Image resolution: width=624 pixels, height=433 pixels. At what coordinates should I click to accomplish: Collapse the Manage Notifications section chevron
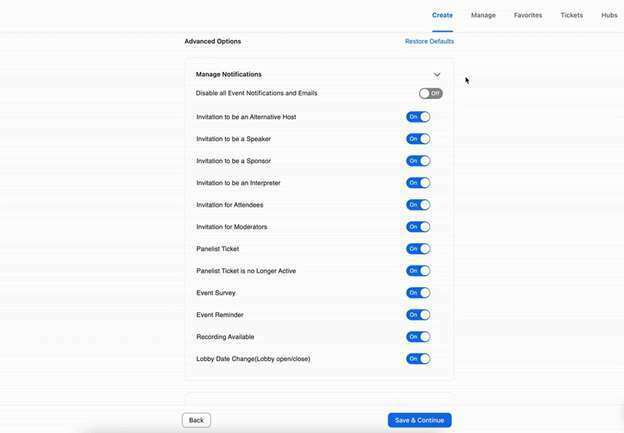click(x=437, y=75)
